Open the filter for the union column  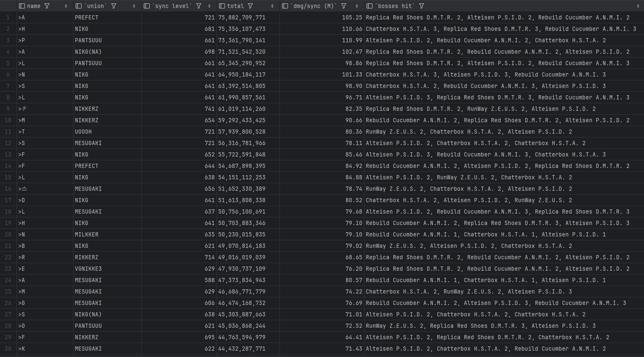coord(114,6)
